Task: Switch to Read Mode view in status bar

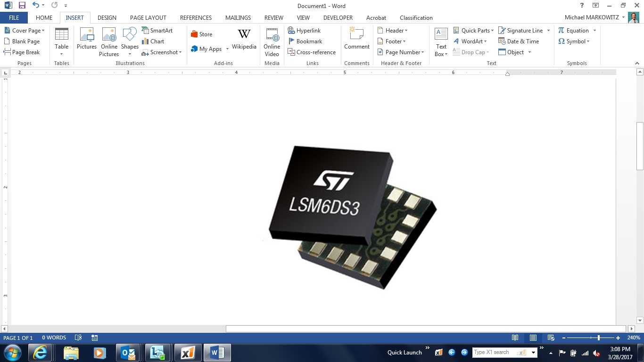Action: [x=515, y=338]
